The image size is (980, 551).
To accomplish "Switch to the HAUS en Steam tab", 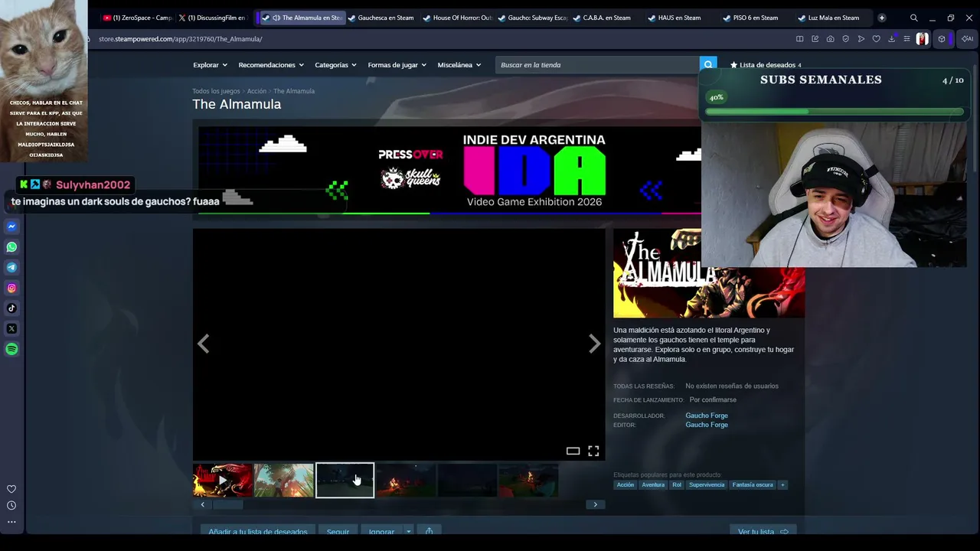I will click(x=680, y=18).
